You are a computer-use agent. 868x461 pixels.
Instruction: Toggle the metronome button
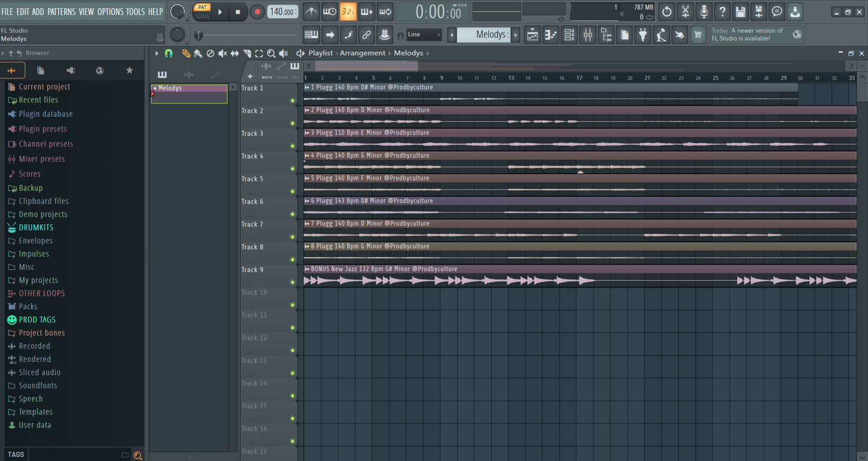point(311,11)
